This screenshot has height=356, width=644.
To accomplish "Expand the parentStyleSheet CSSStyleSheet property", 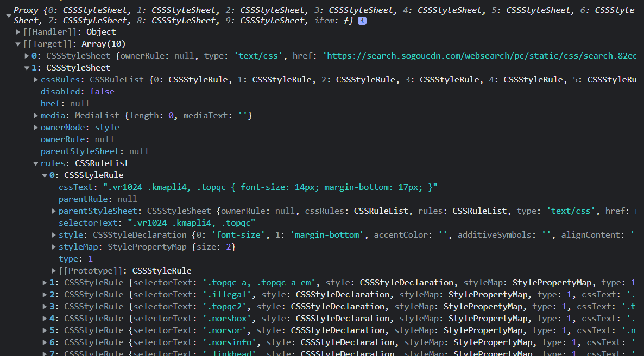I will pos(54,211).
